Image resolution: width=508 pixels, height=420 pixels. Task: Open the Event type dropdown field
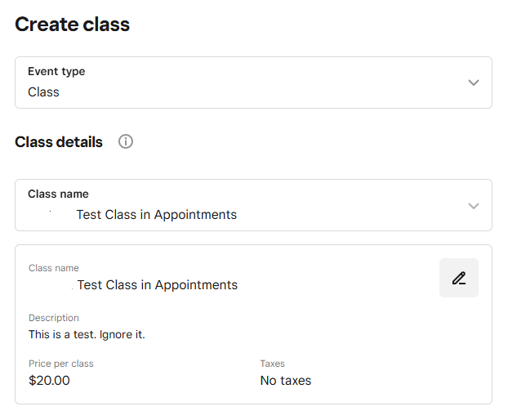[253, 83]
